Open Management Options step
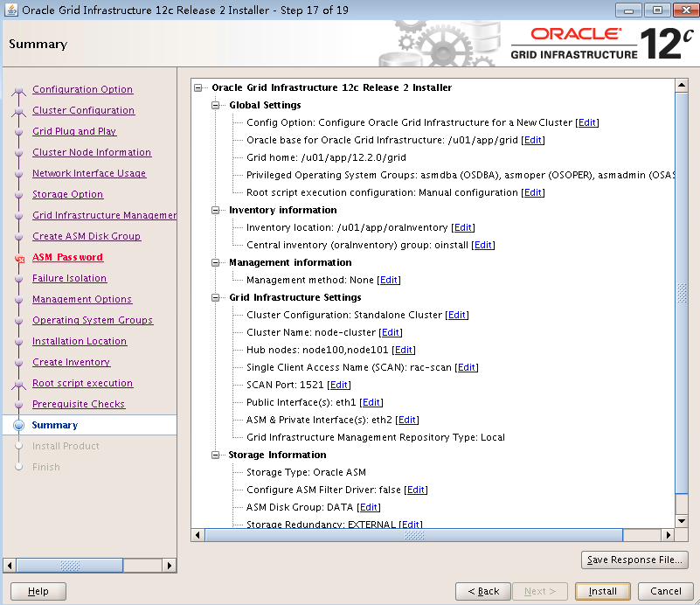Viewport: 700px width, 605px height. [82, 299]
